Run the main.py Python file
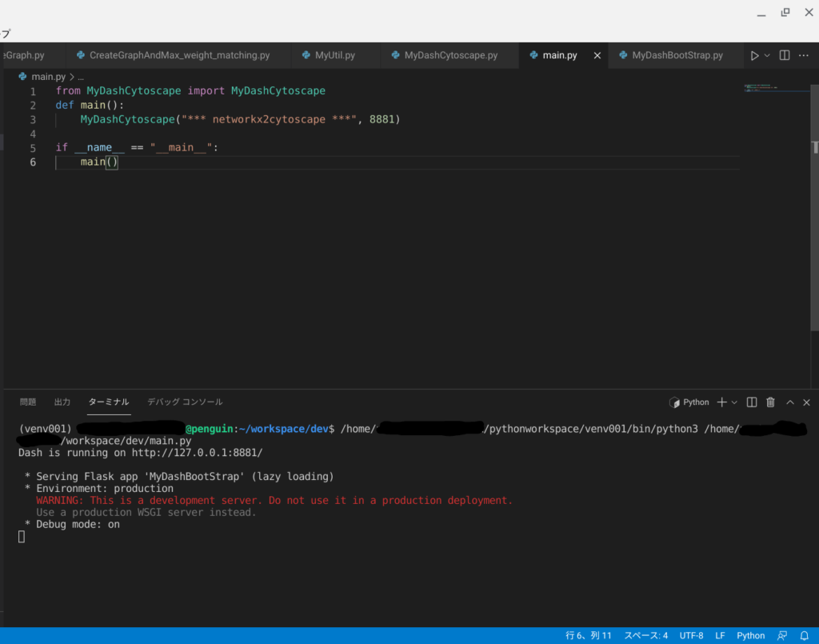The width and height of the screenshot is (819, 644). pos(755,55)
